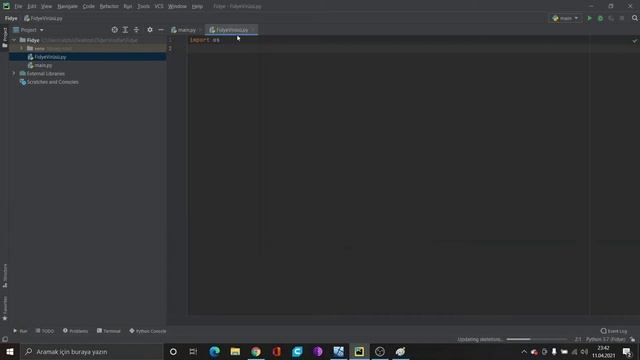Open the main run configuration dropdown
The image size is (640, 360).
coord(565,18)
